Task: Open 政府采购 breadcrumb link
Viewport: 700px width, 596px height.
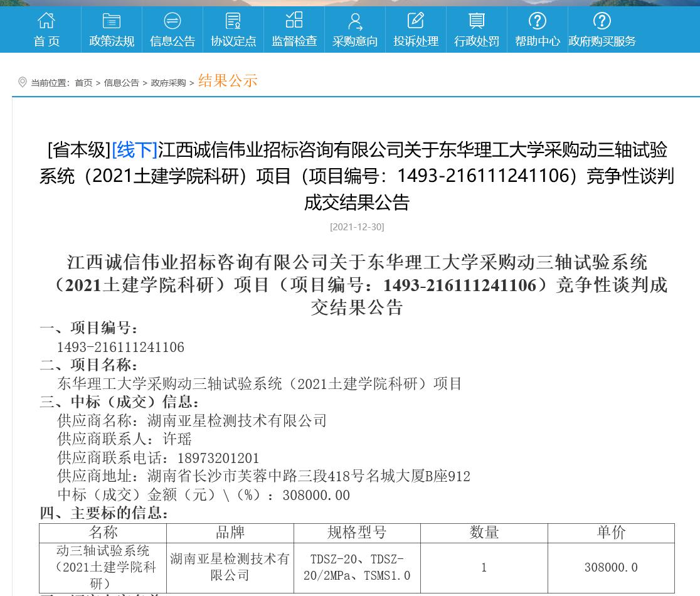Action: 168,83
